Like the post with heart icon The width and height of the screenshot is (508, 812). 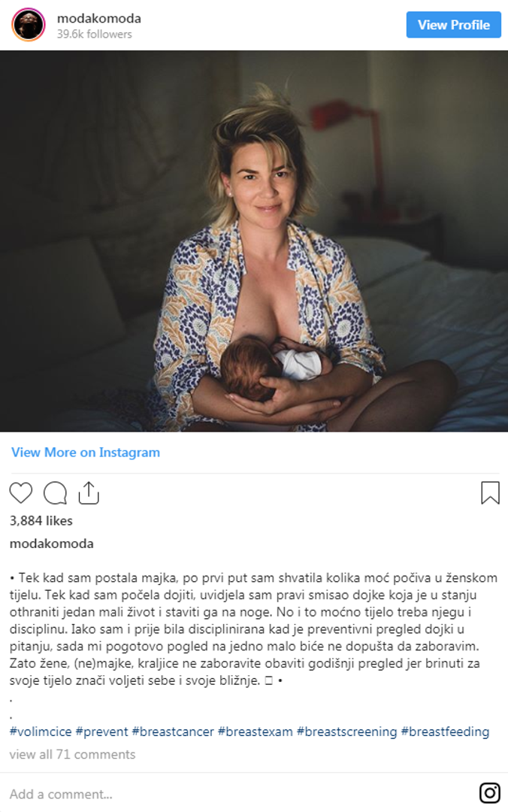pyautogui.click(x=21, y=493)
